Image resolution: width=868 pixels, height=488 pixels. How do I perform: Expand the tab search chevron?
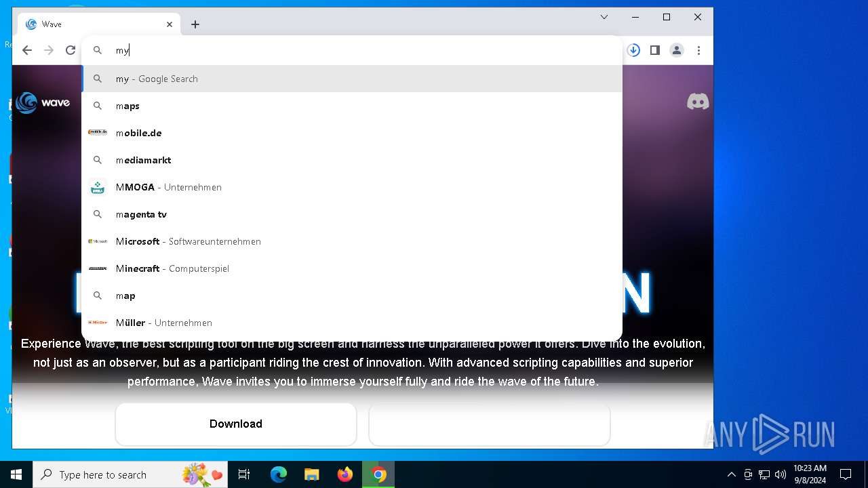pyautogui.click(x=604, y=17)
